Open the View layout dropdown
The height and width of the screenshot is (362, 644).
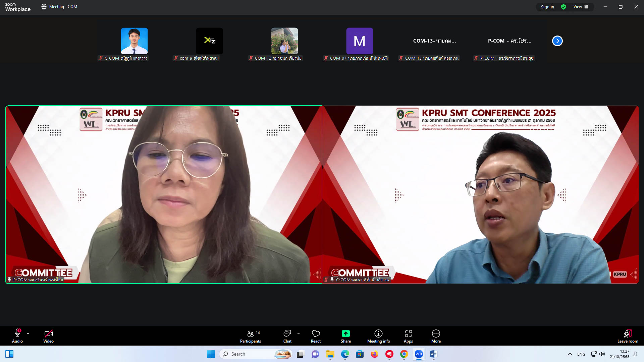(x=581, y=7)
